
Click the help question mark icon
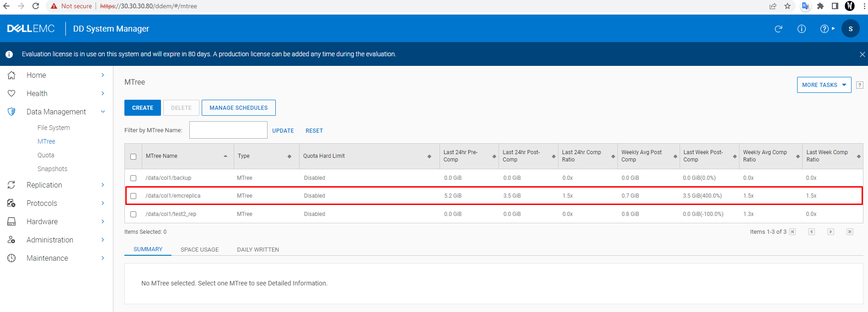click(x=825, y=29)
